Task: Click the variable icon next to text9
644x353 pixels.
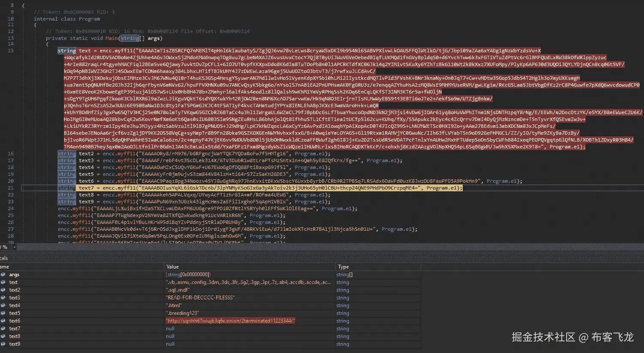Action: (3, 344)
